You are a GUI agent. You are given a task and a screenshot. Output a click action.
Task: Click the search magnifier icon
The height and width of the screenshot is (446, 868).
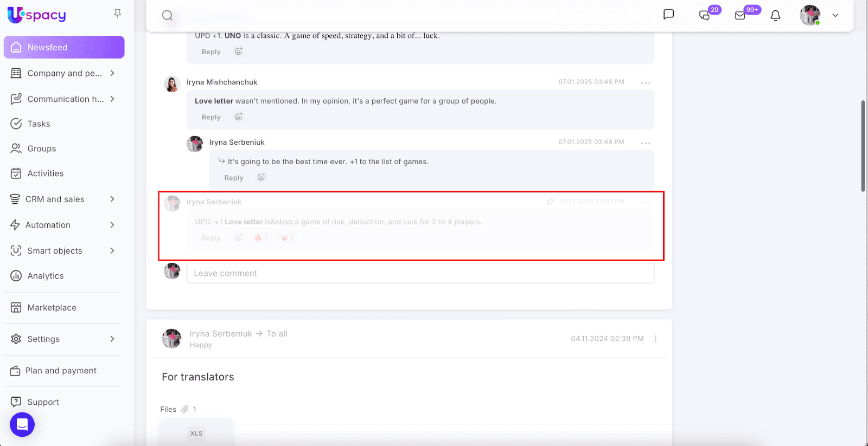167,15
